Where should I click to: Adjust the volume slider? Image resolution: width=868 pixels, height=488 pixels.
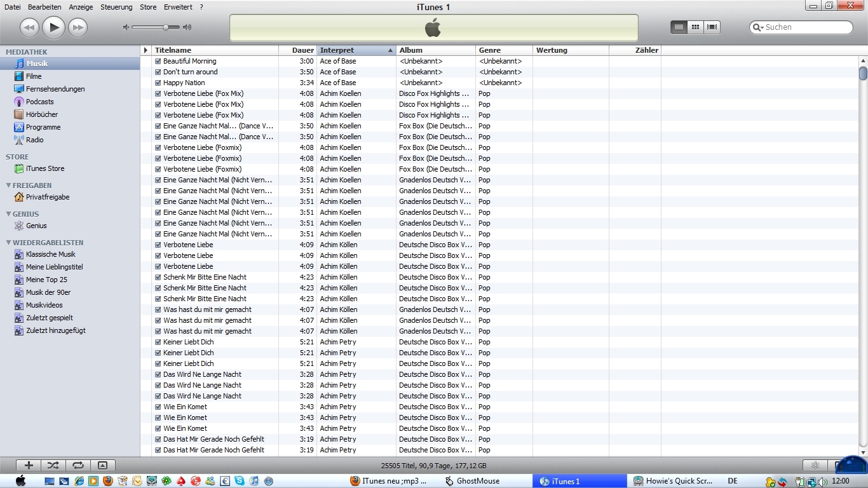[x=156, y=27]
